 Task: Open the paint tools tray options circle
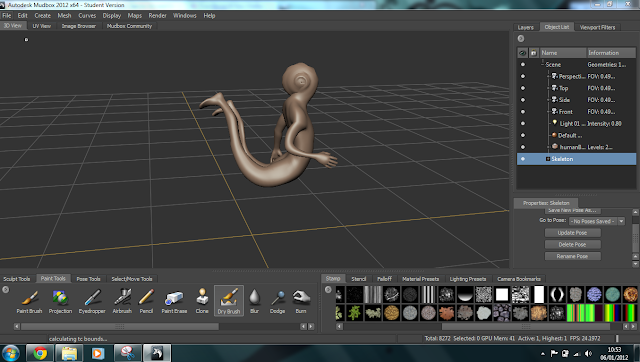pyautogui.click(x=5, y=289)
